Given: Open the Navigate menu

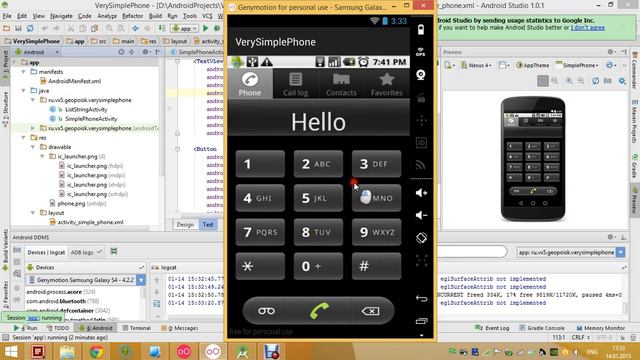Looking at the screenshot, I should tap(61, 16).
